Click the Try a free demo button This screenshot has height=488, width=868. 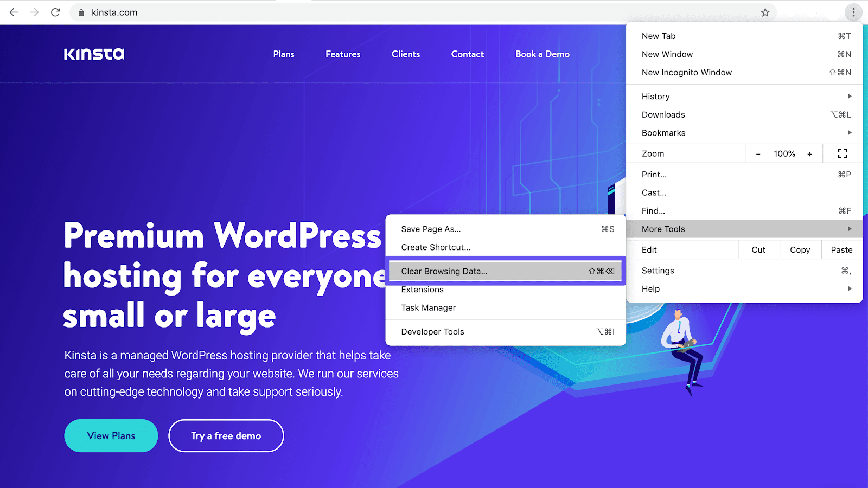coord(226,435)
